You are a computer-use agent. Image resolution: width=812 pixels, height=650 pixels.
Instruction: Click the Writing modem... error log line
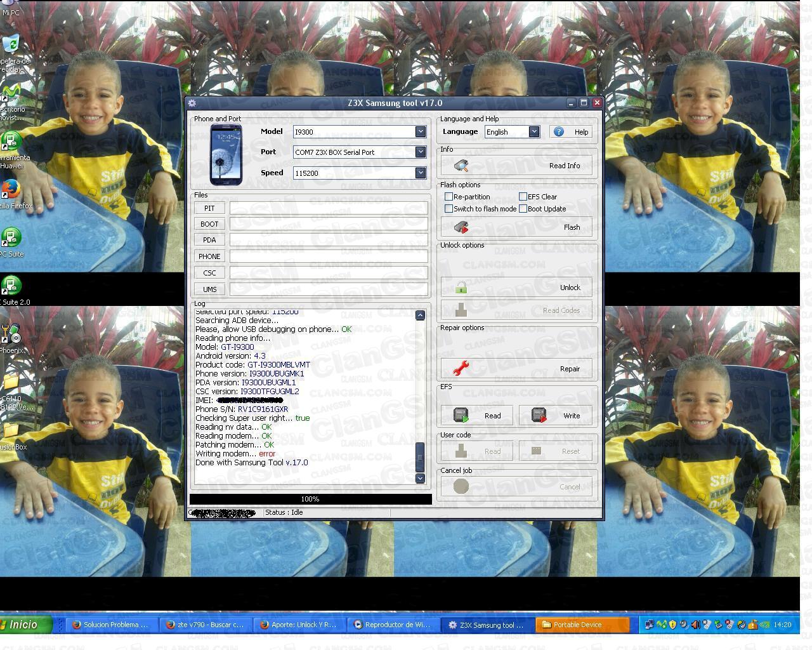point(235,454)
